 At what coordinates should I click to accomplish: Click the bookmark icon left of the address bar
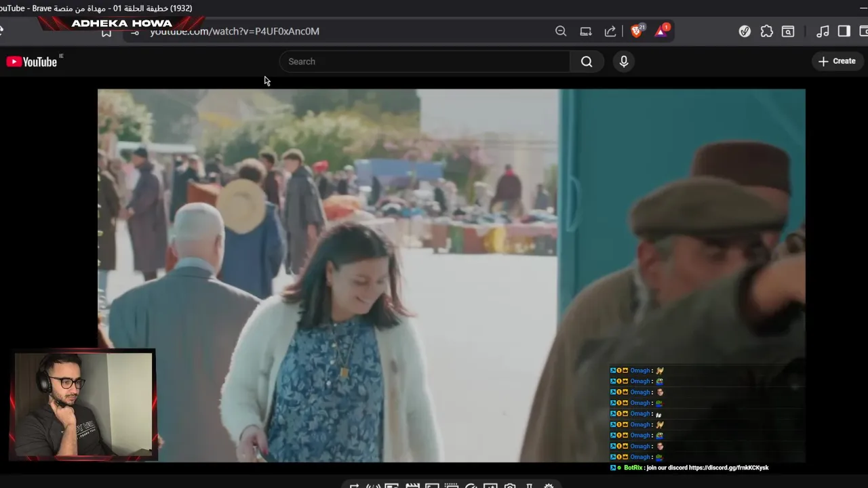coord(106,33)
